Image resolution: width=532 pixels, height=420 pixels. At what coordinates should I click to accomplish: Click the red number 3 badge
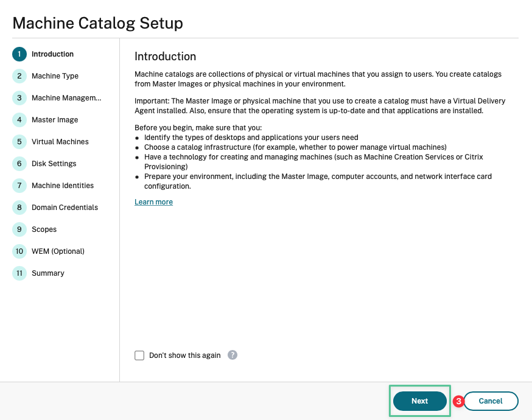click(458, 401)
